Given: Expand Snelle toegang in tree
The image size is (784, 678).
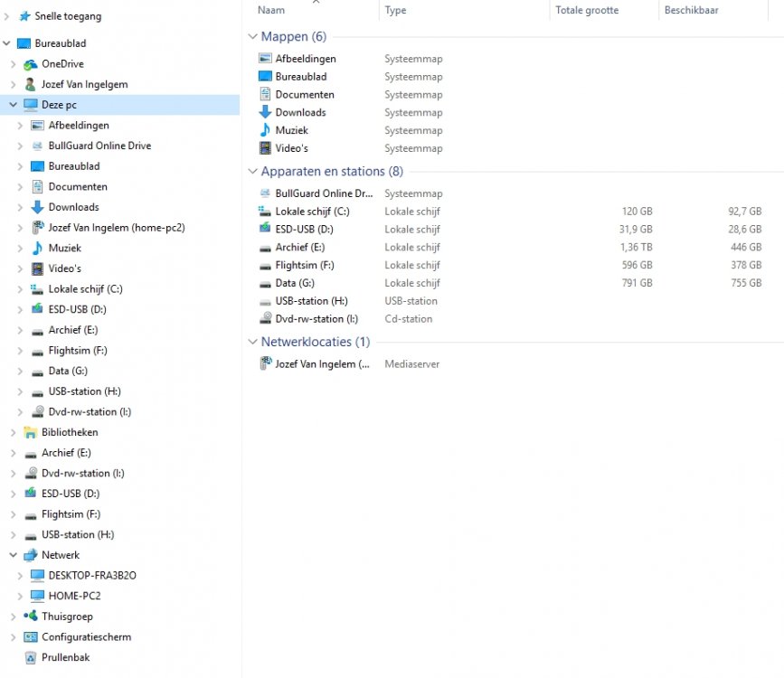Looking at the screenshot, I should pos(6,16).
